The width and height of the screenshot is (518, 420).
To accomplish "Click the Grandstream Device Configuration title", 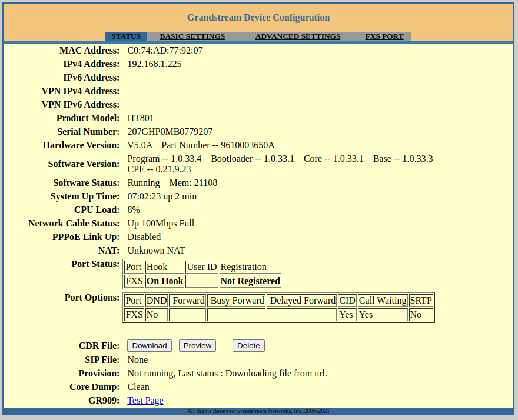I will tap(258, 17).
